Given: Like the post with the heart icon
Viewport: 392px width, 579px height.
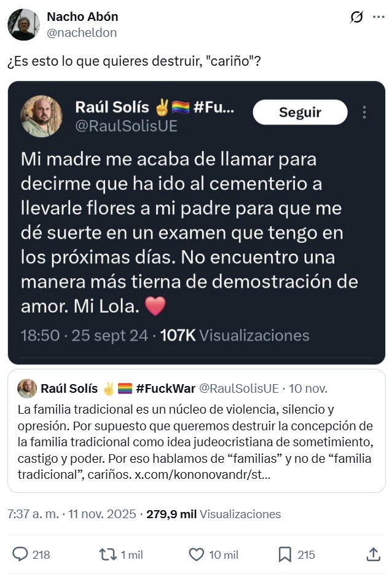Looking at the screenshot, I should point(196,554).
